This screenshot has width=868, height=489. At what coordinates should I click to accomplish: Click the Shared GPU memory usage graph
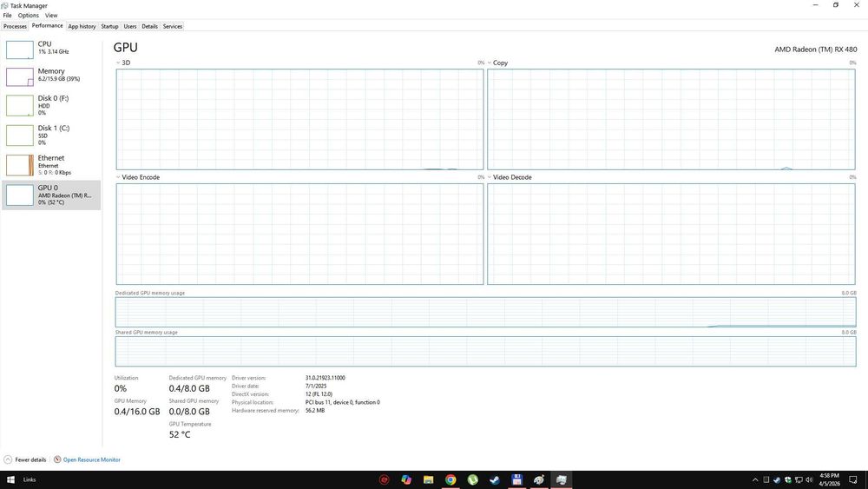tap(485, 351)
